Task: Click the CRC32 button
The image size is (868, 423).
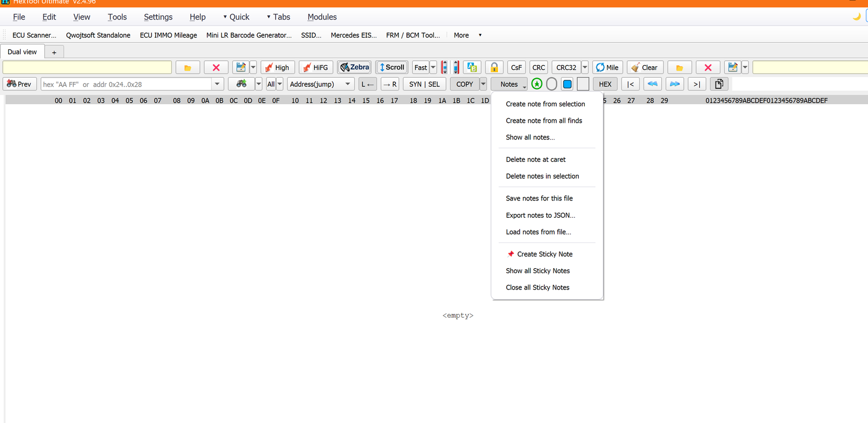Action: [566, 67]
